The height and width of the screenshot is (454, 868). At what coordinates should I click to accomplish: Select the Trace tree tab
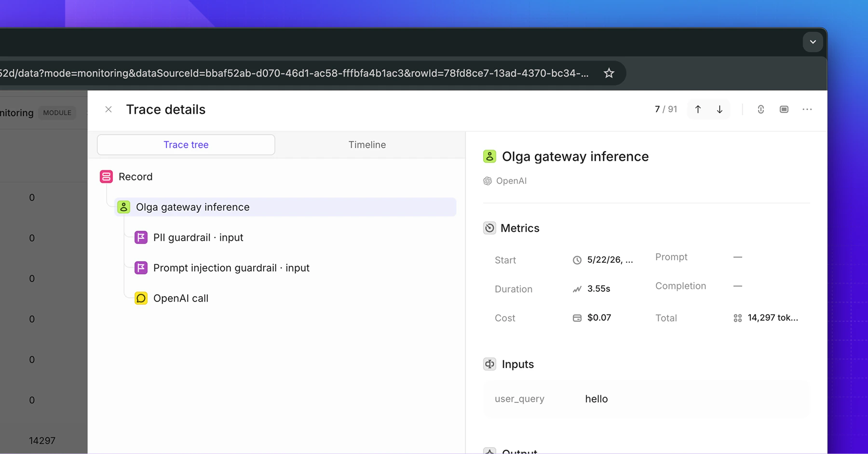186,145
